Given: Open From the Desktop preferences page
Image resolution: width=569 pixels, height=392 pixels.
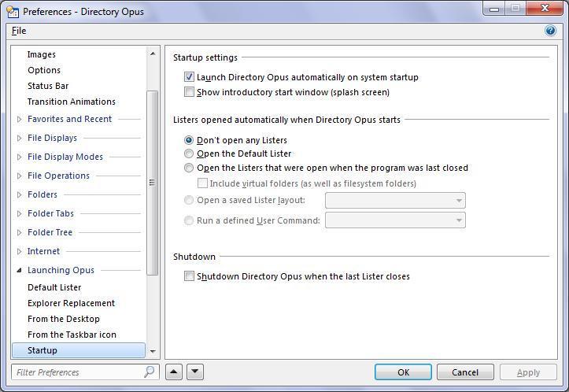Looking at the screenshot, I should (x=64, y=319).
